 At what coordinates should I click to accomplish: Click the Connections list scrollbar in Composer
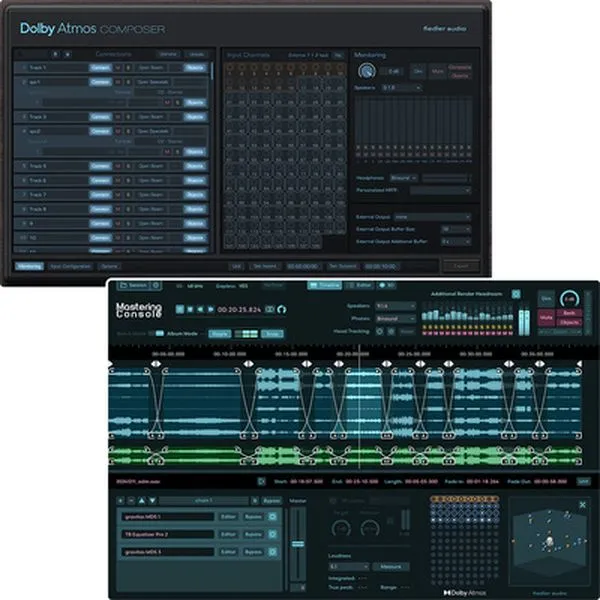pyautogui.click(x=212, y=72)
